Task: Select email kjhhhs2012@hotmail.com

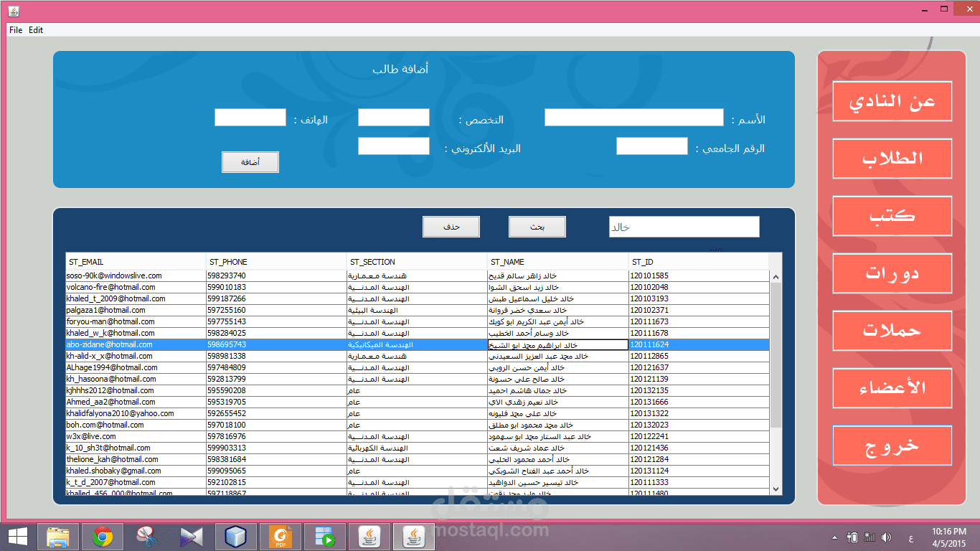Action: (136, 390)
